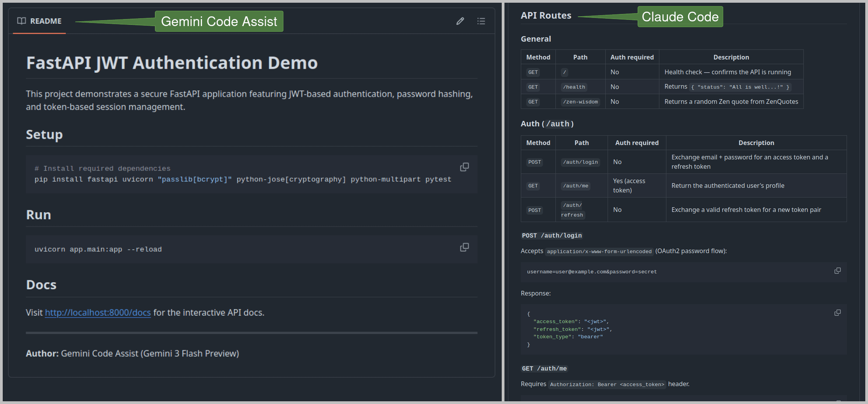This screenshot has width=868, height=404.
Task: Copy the pip install code block
Action: [464, 167]
